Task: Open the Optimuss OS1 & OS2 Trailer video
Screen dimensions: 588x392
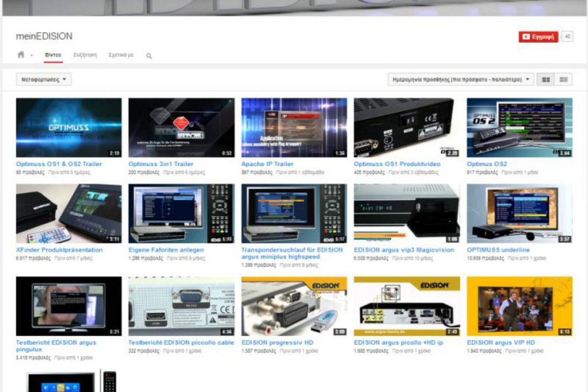Action: 59,164
